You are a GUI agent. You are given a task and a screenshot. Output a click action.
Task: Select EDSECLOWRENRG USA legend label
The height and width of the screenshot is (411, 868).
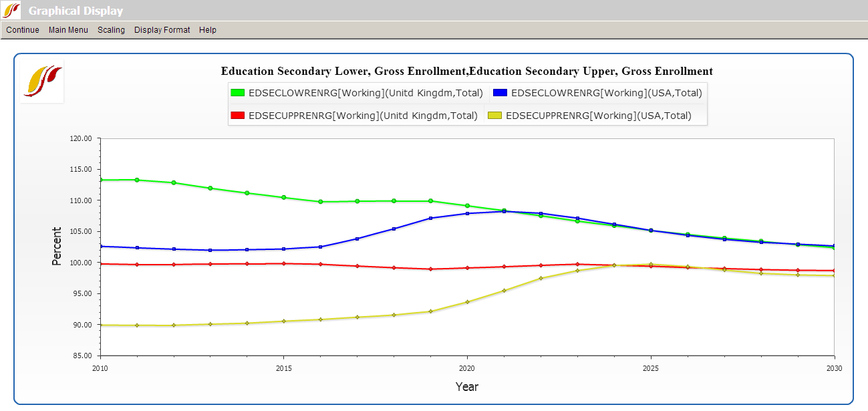tap(606, 93)
